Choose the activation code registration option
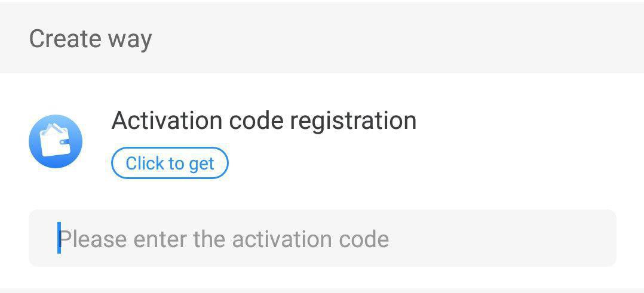 tap(263, 120)
